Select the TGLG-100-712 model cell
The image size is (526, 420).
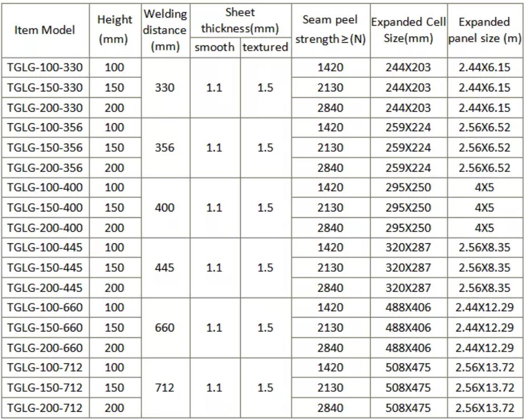coord(45,368)
